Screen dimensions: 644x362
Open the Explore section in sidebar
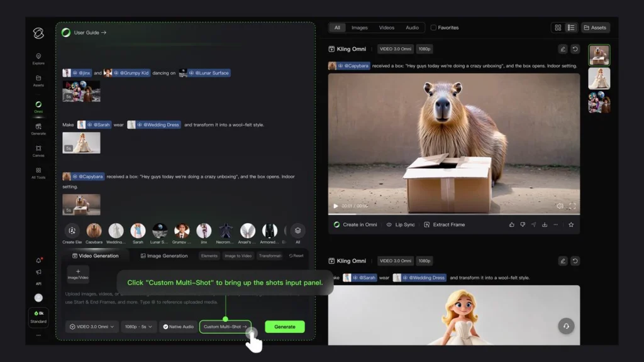pyautogui.click(x=38, y=58)
